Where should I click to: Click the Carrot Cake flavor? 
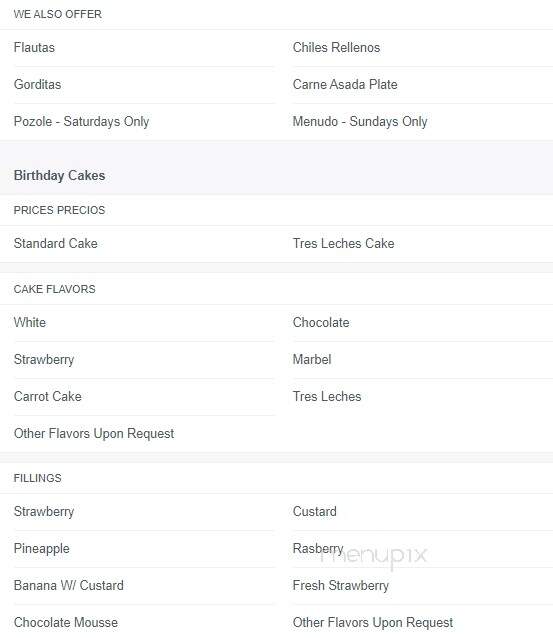[48, 397]
